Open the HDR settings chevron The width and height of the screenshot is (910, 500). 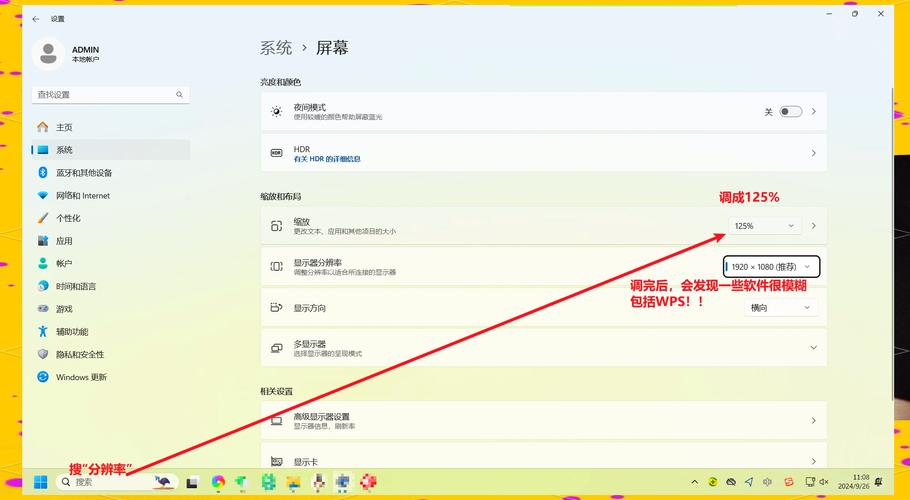(813, 153)
